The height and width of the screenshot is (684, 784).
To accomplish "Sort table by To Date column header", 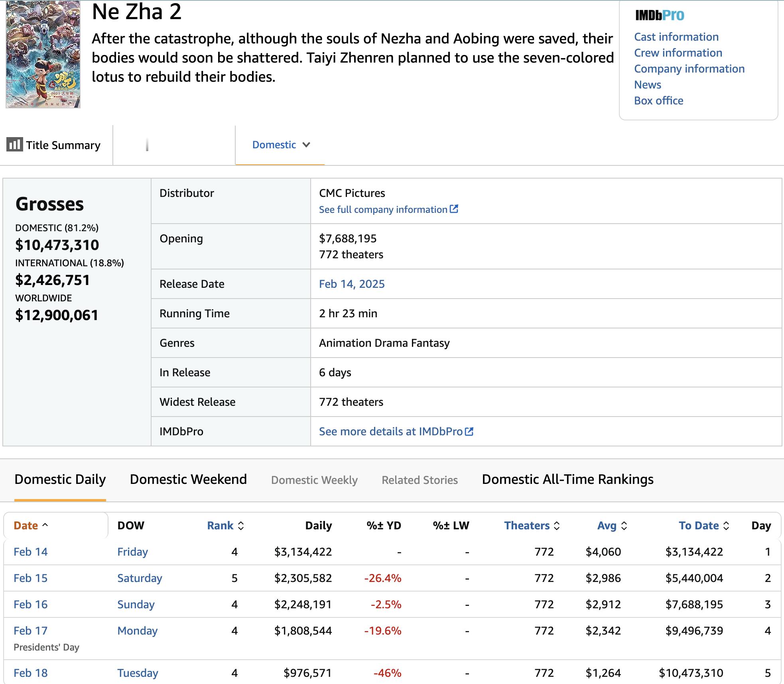I will point(699,525).
